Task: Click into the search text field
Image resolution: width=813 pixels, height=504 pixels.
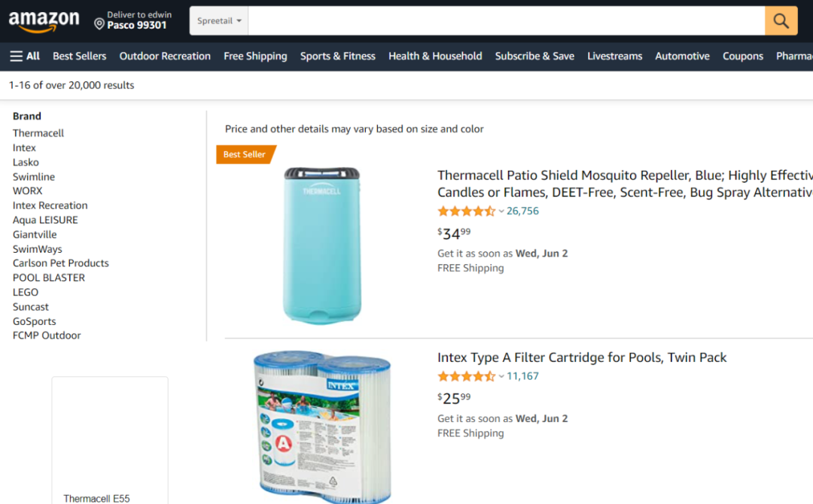Action: pyautogui.click(x=506, y=21)
